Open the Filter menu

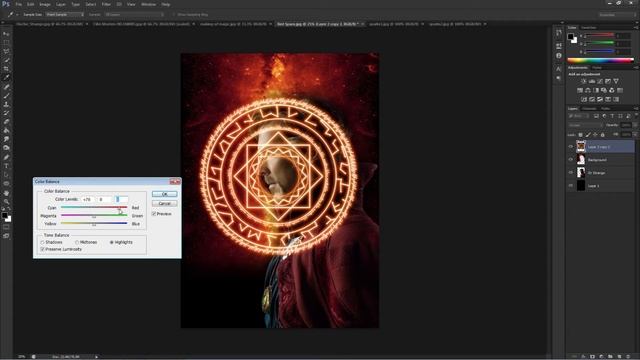(106, 4)
